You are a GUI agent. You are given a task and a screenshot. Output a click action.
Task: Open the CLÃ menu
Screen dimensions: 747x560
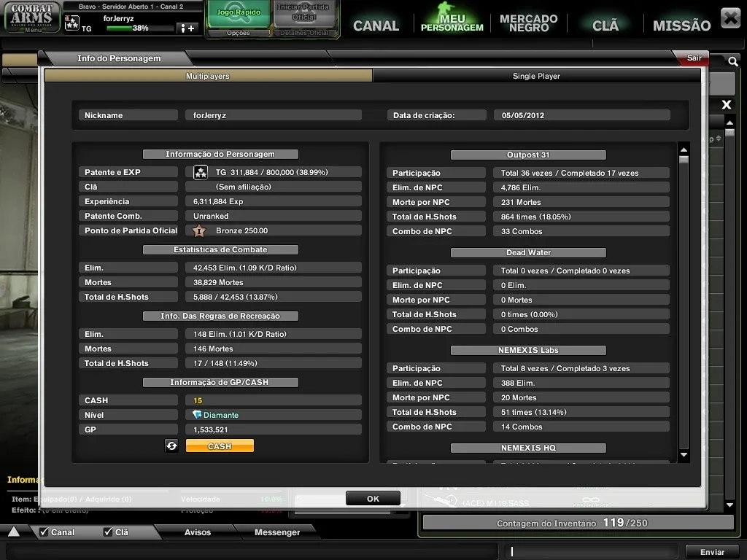pos(605,26)
